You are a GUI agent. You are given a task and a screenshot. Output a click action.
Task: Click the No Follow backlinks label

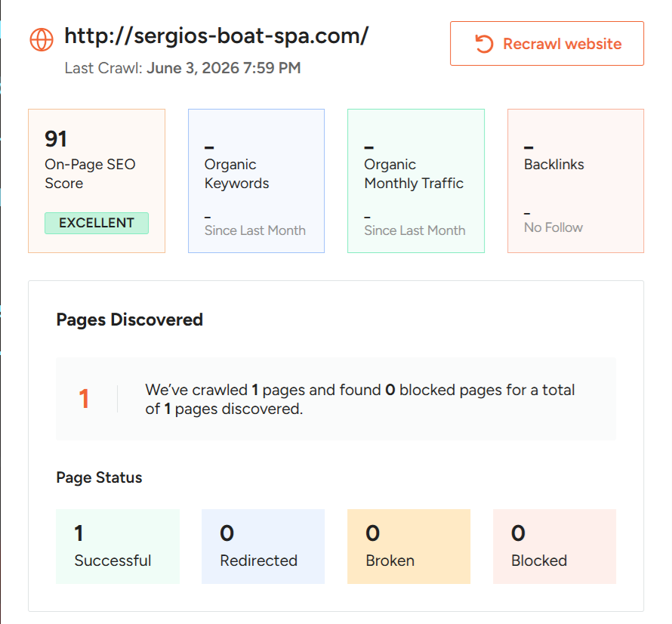(553, 227)
